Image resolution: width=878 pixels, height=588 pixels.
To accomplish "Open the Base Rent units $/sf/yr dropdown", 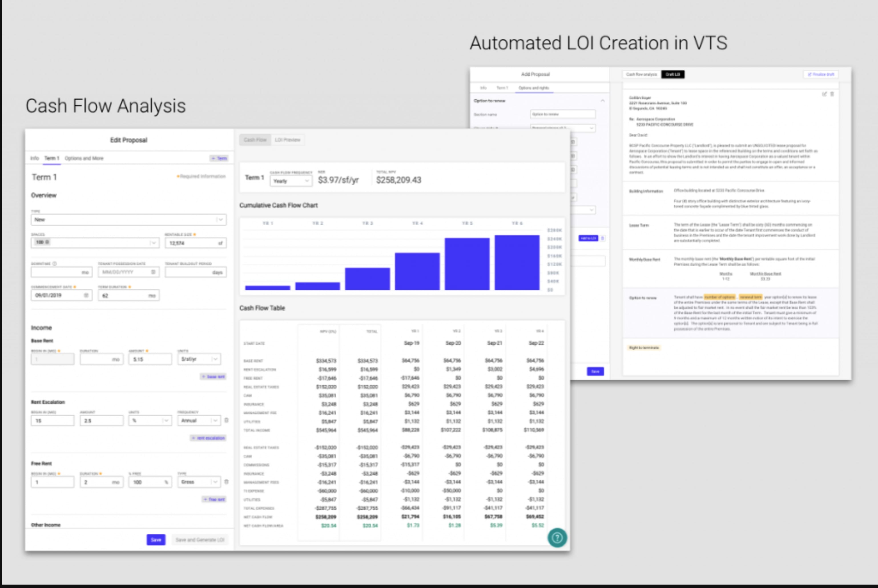I will tap(199, 359).
